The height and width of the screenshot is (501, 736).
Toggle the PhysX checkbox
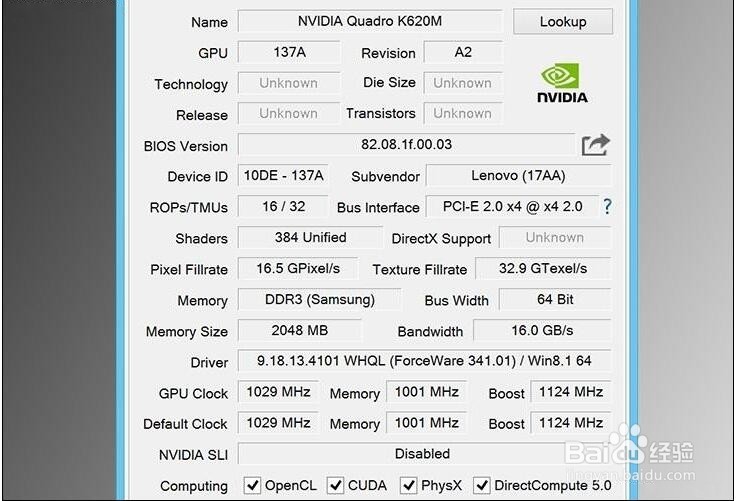(408, 486)
